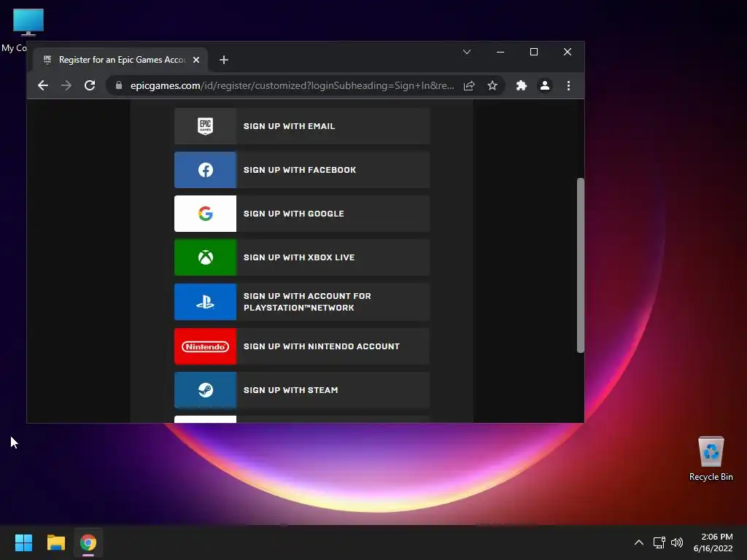Viewport: 747px width, 560px height.
Task: Click the Facebook logo icon
Action: [x=205, y=170]
